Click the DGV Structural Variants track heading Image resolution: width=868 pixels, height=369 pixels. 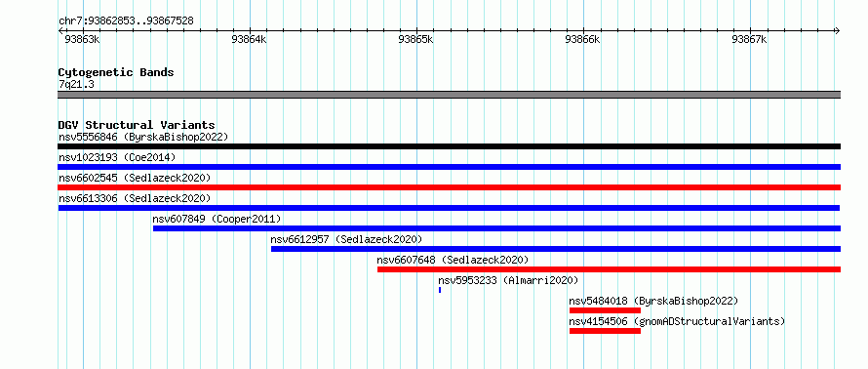tap(137, 125)
